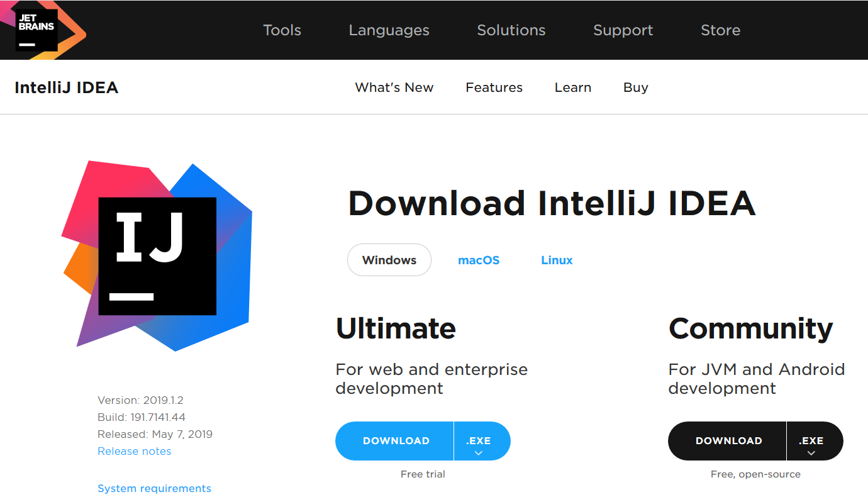Click the Free, open-source caption

[x=755, y=474]
